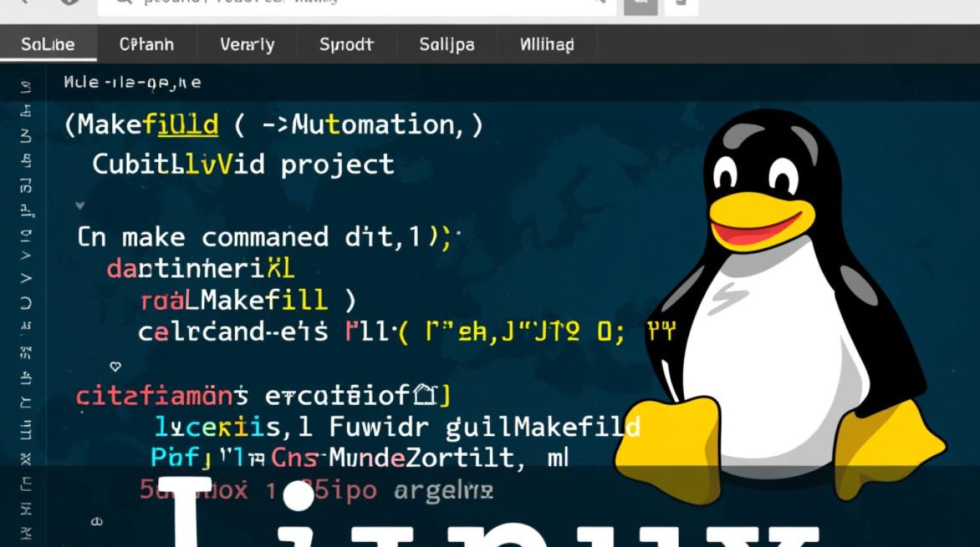Go to the Sjnodt tab
The image size is (980, 547).
click(x=346, y=44)
